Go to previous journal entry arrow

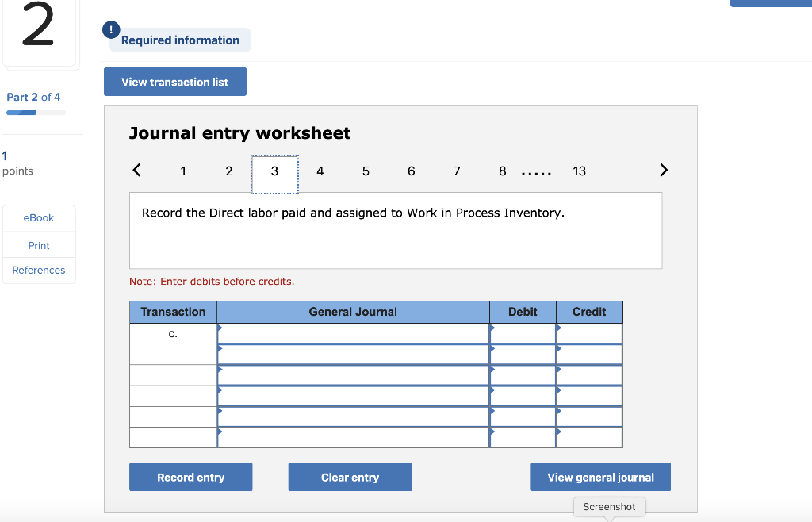(x=136, y=170)
